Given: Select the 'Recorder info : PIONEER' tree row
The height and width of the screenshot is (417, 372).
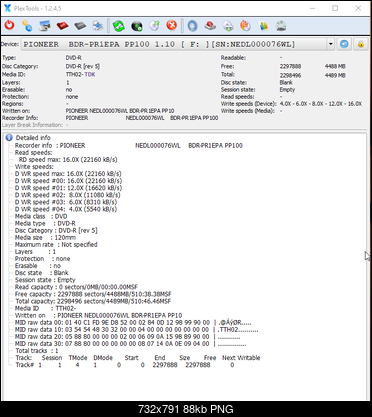Looking at the screenshot, I should 129,145.
